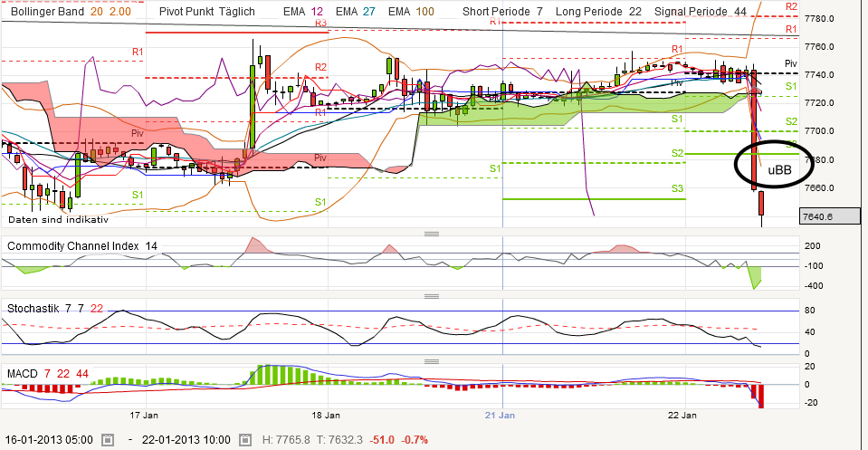The width and height of the screenshot is (868, 450).
Task: Click the current price tag 7640.6
Action: pyautogui.click(x=830, y=216)
